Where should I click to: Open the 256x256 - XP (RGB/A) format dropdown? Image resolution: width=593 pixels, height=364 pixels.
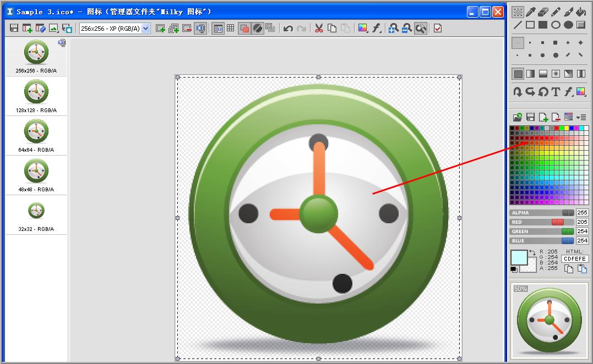coord(146,29)
